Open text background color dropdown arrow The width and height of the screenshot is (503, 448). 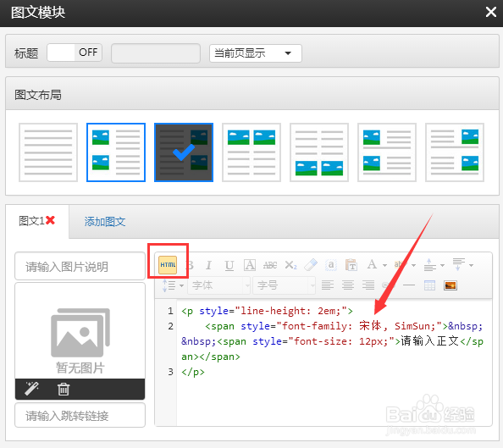click(x=413, y=265)
